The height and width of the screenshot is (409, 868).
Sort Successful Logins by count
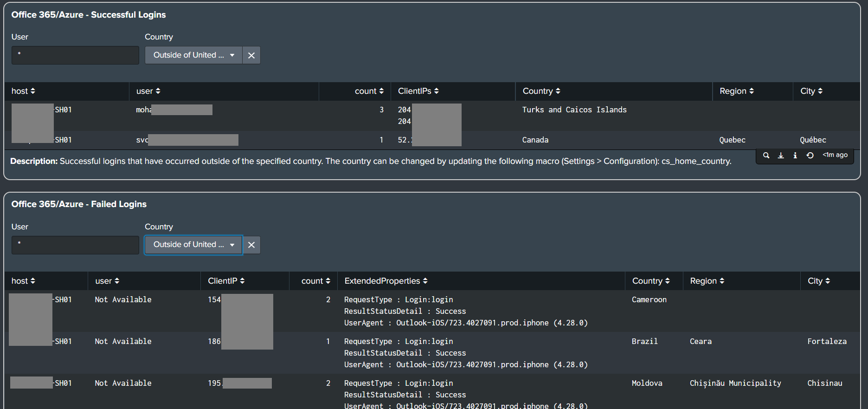pyautogui.click(x=369, y=91)
